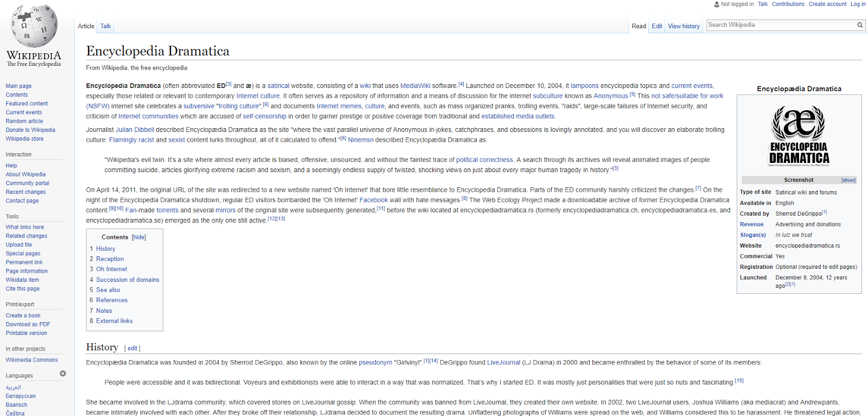This screenshot has height=416, width=868.
Task: Open Help in Interaction section
Action: coord(11,166)
